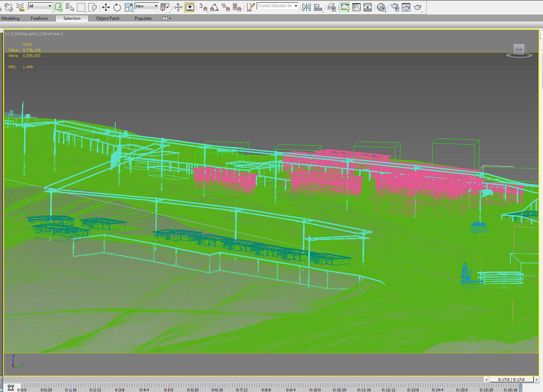Toggle the Select Object mode button
This screenshot has width=543, height=392.
pyautogui.click(x=58, y=7)
